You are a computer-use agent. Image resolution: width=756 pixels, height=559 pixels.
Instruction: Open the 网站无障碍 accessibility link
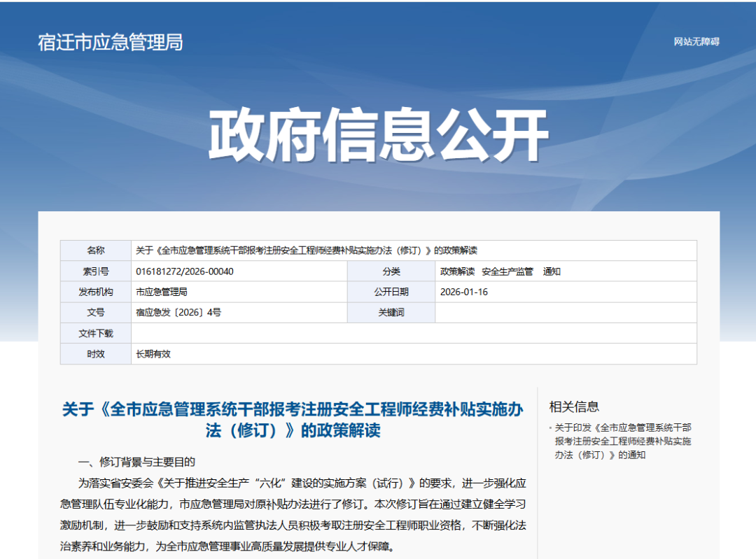tap(696, 41)
